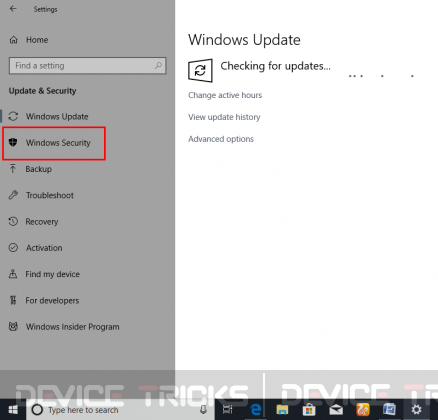Open Troubleshoot from the sidebar
438x420 pixels.
(50, 195)
